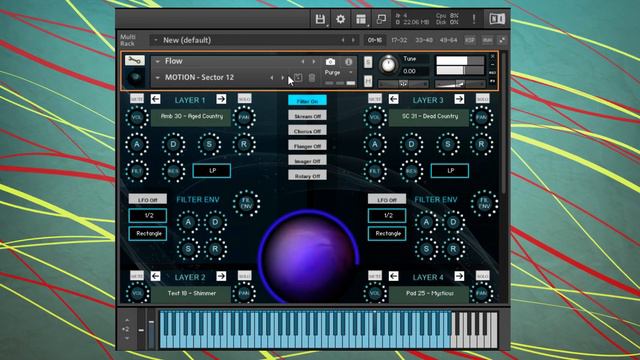Open Layer 3 LP filter type dropdown
The height and width of the screenshot is (360, 640).
click(450, 171)
